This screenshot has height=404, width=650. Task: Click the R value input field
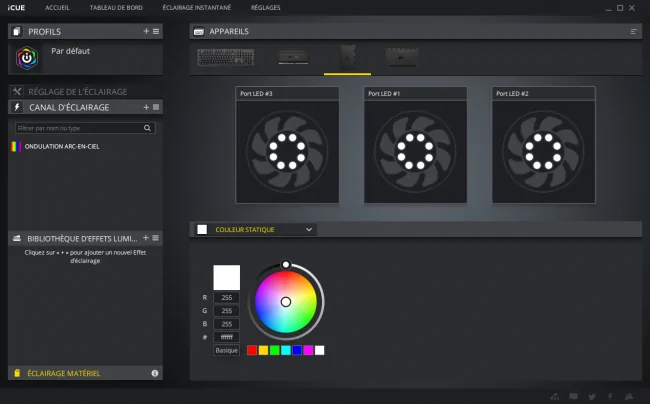226,298
